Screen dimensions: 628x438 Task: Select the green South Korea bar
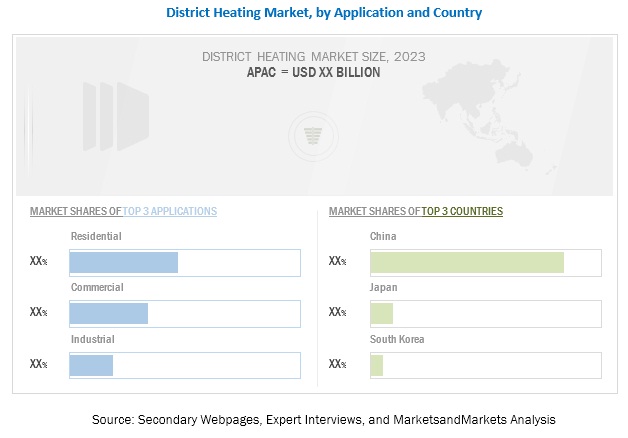377,365
